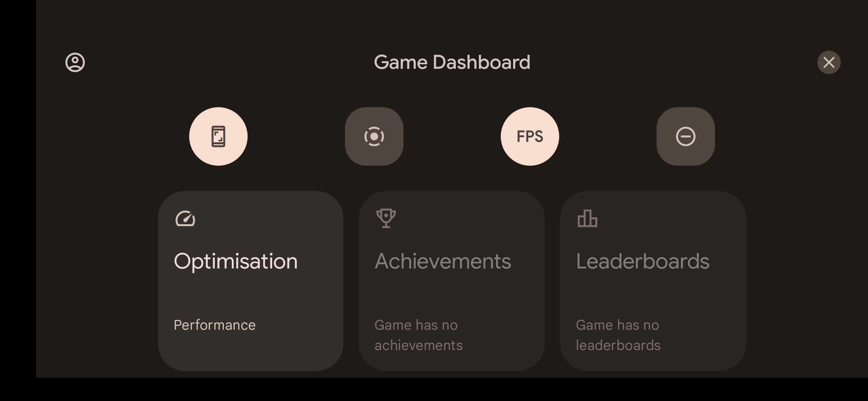This screenshot has height=401, width=868.
Task: Toggle the FPS display overlay
Action: click(530, 136)
